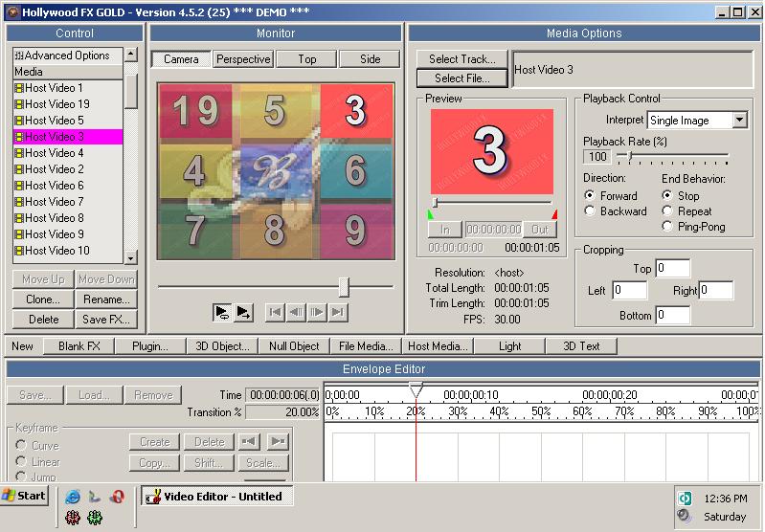Click the teal system tray icon
The image size is (765, 532).
tap(685, 498)
